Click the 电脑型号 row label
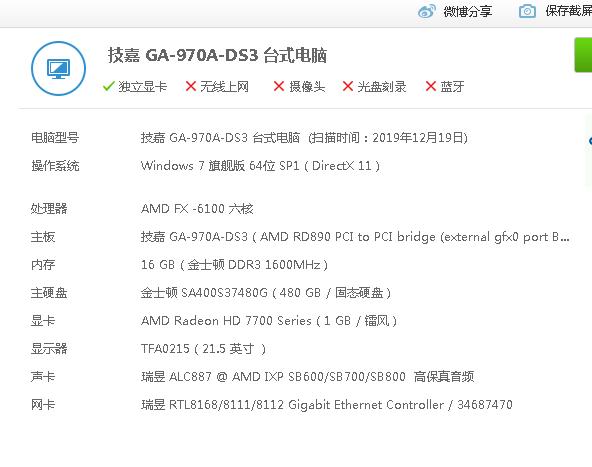592x467 pixels. (55, 137)
